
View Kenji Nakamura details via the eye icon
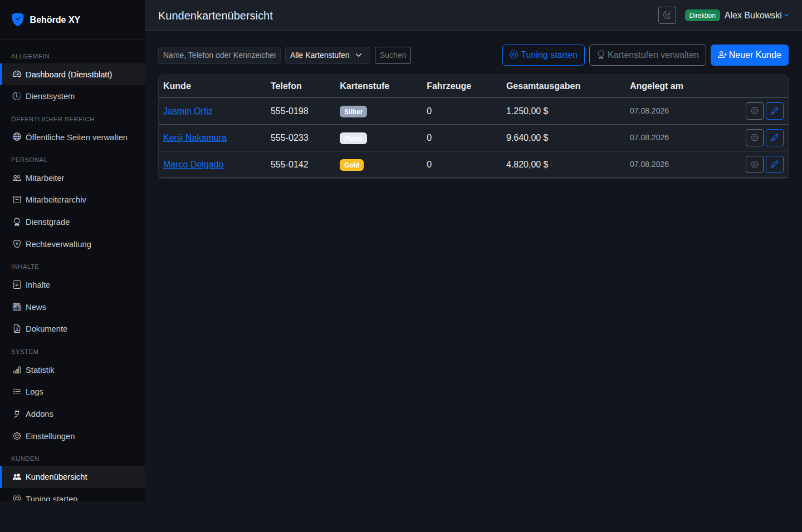(x=755, y=138)
